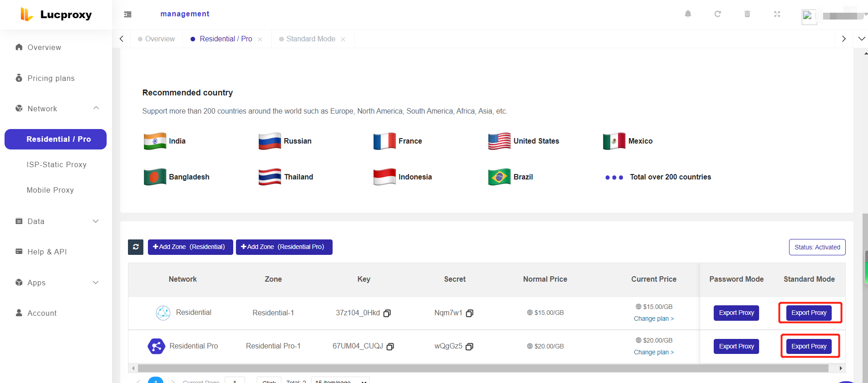Select Residential / Pro in sidebar
The image size is (868, 383).
click(x=55, y=139)
